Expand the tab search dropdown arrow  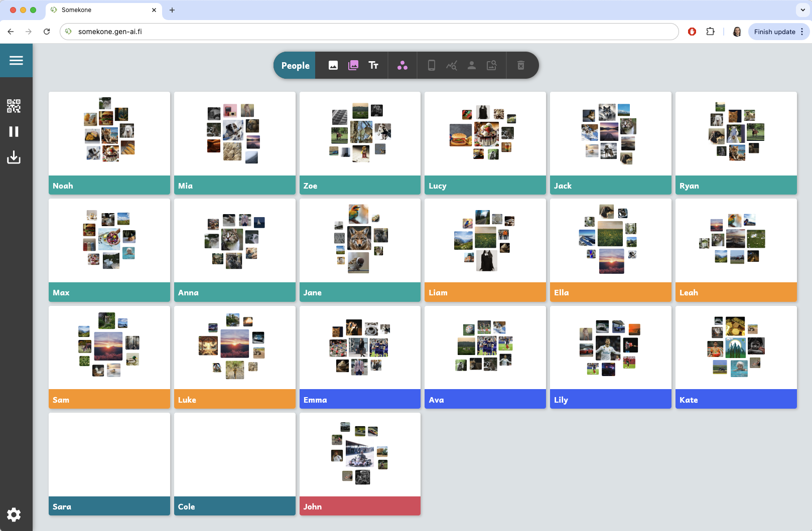(802, 10)
